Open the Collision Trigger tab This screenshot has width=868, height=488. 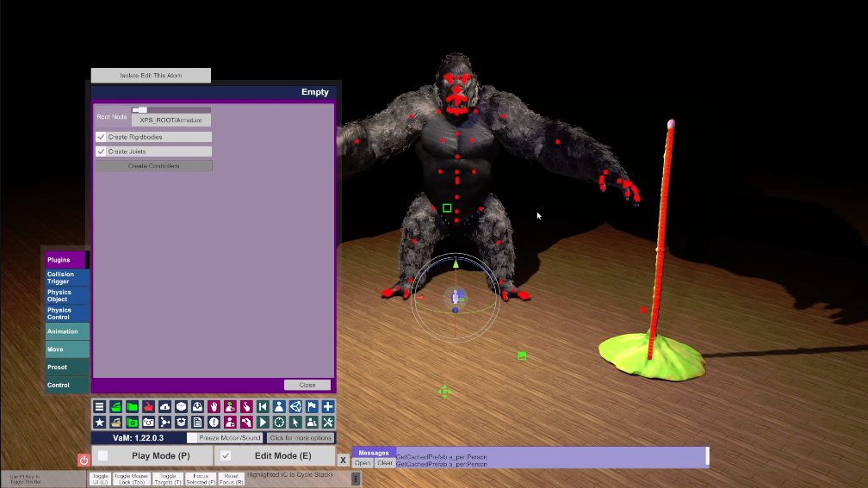pyautogui.click(x=67, y=278)
